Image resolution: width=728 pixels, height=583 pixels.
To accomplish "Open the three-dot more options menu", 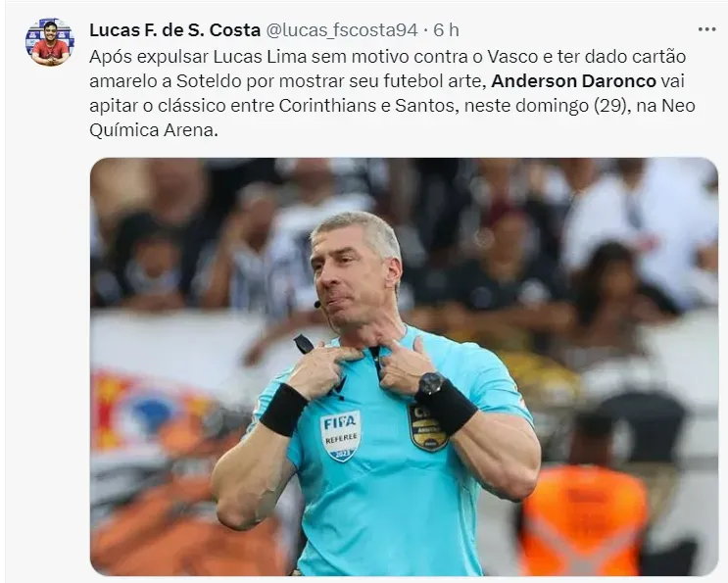I will [706, 29].
